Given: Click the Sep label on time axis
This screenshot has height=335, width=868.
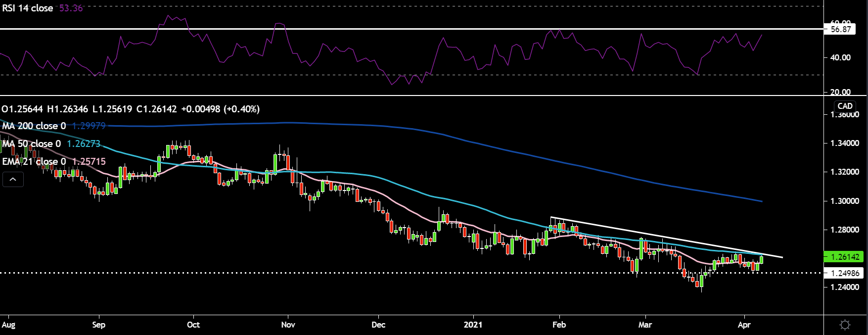Looking at the screenshot, I should (x=99, y=325).
